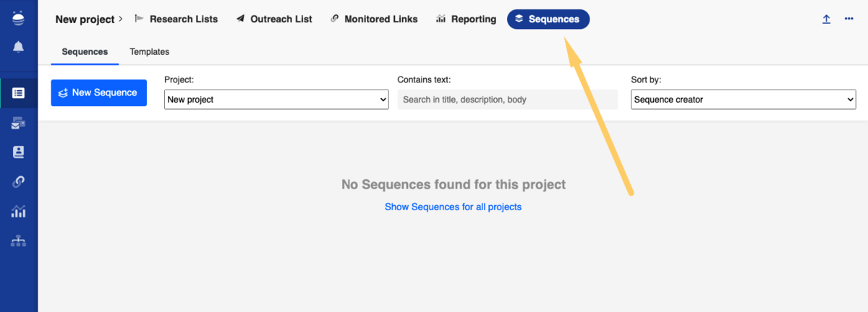Select the list icon in sidebar

(18, 93)
